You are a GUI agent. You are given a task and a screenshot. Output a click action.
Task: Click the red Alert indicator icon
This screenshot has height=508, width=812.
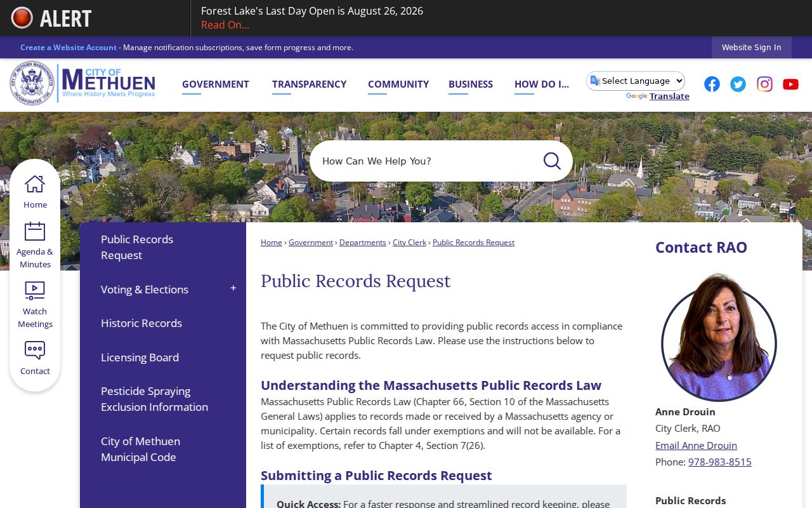pyautogui.click(x=22, y=18)
